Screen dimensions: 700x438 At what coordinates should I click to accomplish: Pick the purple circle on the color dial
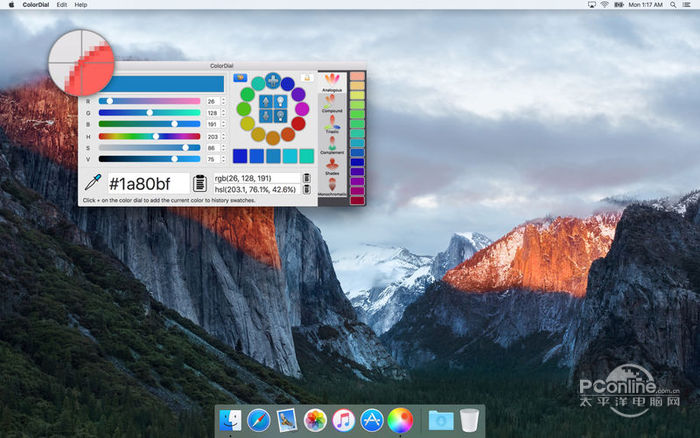298,94
